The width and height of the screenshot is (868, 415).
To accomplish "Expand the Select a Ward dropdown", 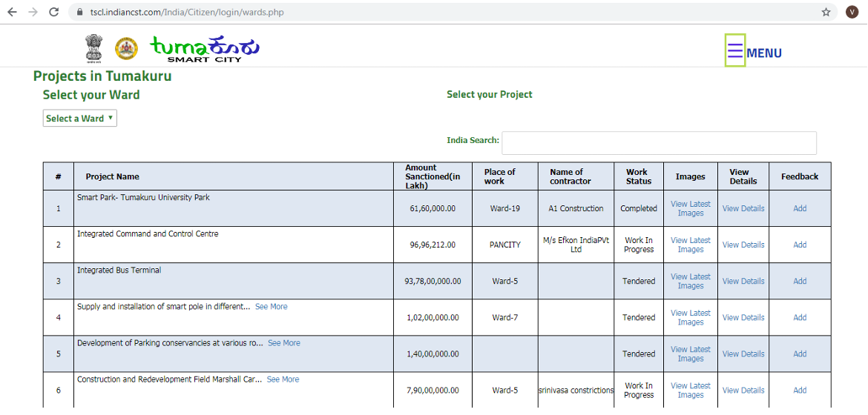I will point(80,119).
